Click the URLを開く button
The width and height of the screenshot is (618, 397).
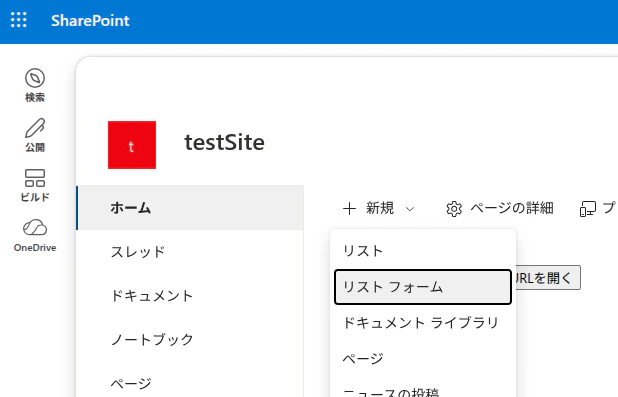547,278
